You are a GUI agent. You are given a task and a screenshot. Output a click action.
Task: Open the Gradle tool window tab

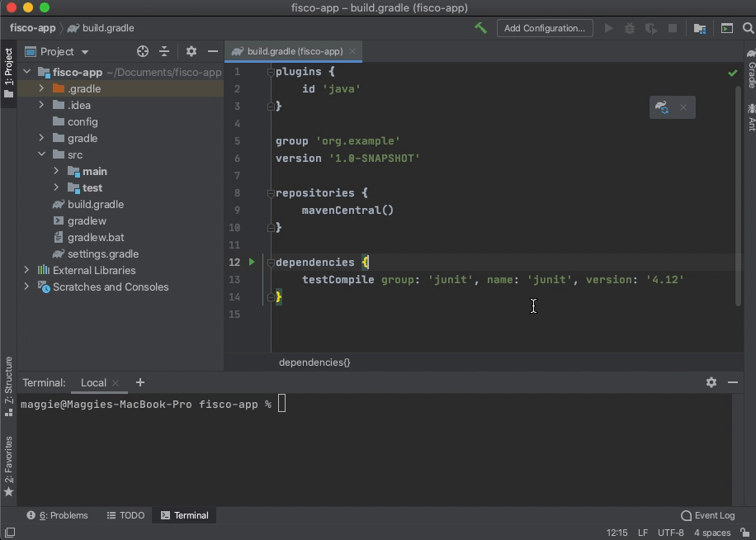click(751, 69)
